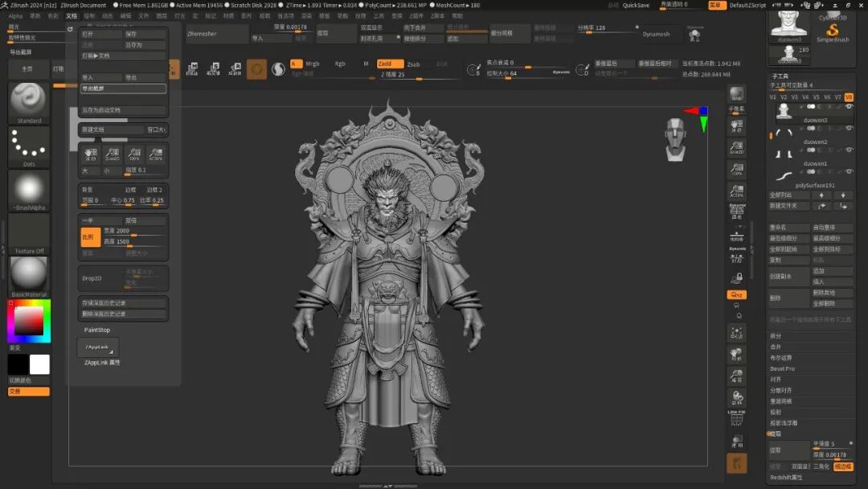Click the camera view head orientation gizmo
Screen dimensions: 868x489
point(676,138)
